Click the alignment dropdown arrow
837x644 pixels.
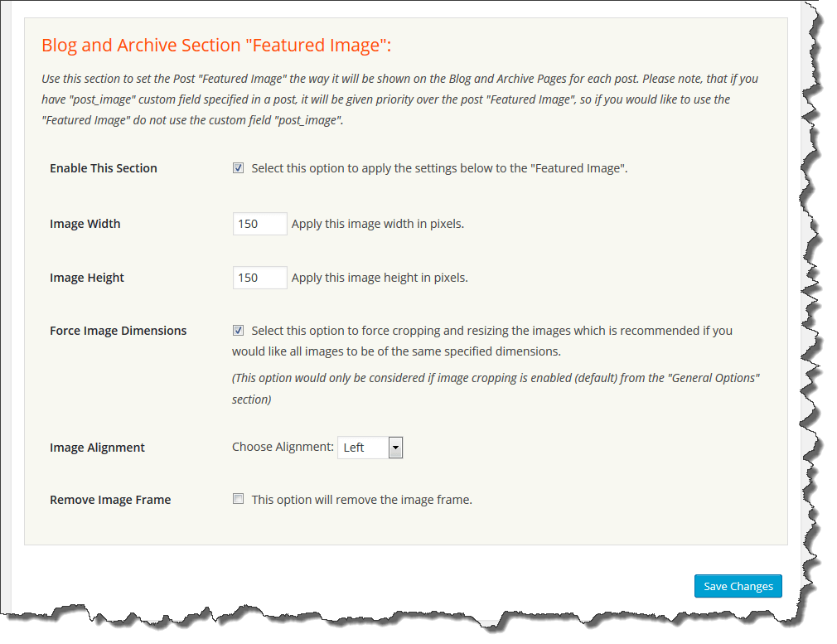click(395, 447)
